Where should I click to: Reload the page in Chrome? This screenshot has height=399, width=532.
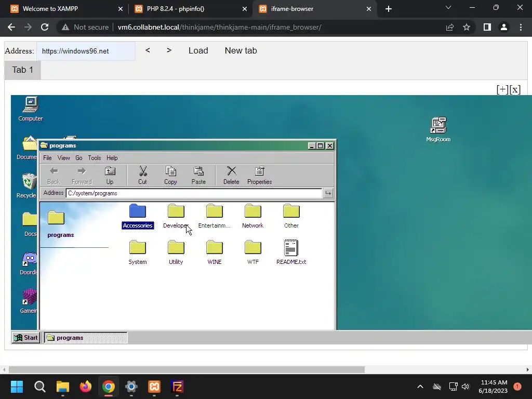pos(45,27)
